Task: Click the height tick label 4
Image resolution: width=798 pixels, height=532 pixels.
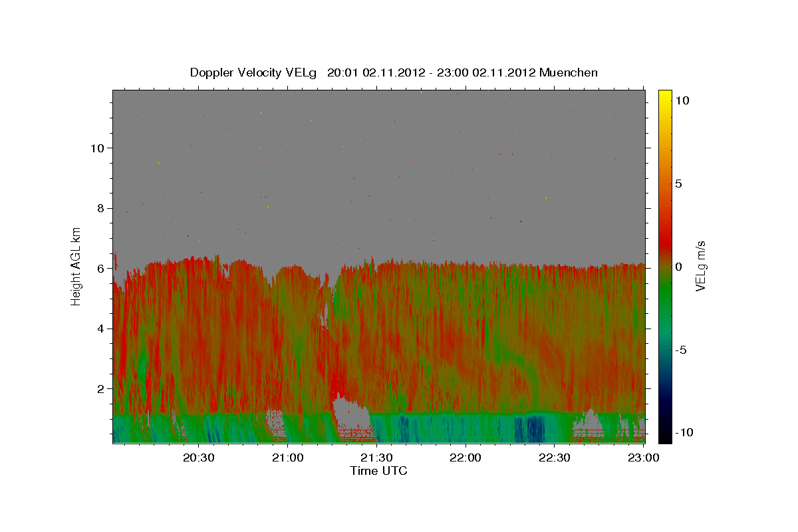Action: click(100, 329)
